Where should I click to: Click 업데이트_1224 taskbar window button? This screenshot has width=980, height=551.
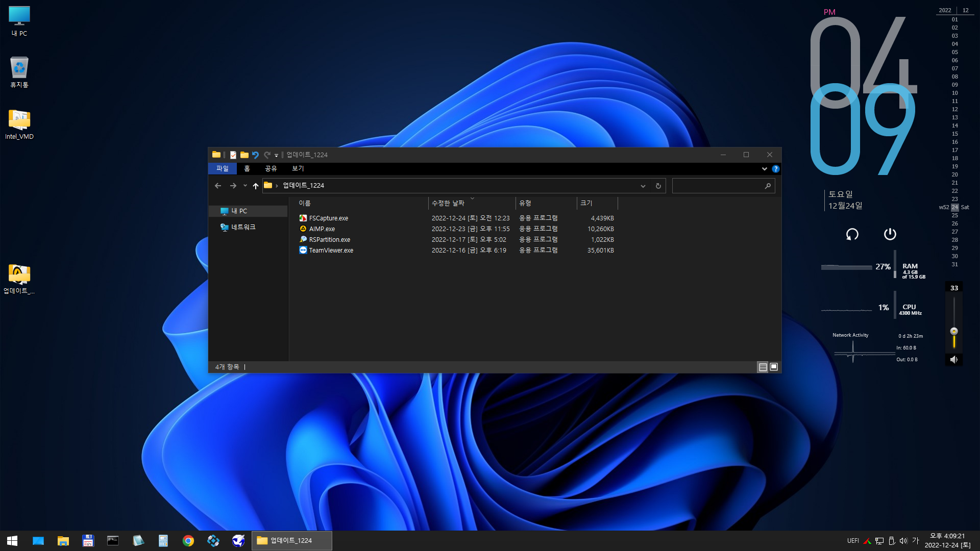coord(292,541)
